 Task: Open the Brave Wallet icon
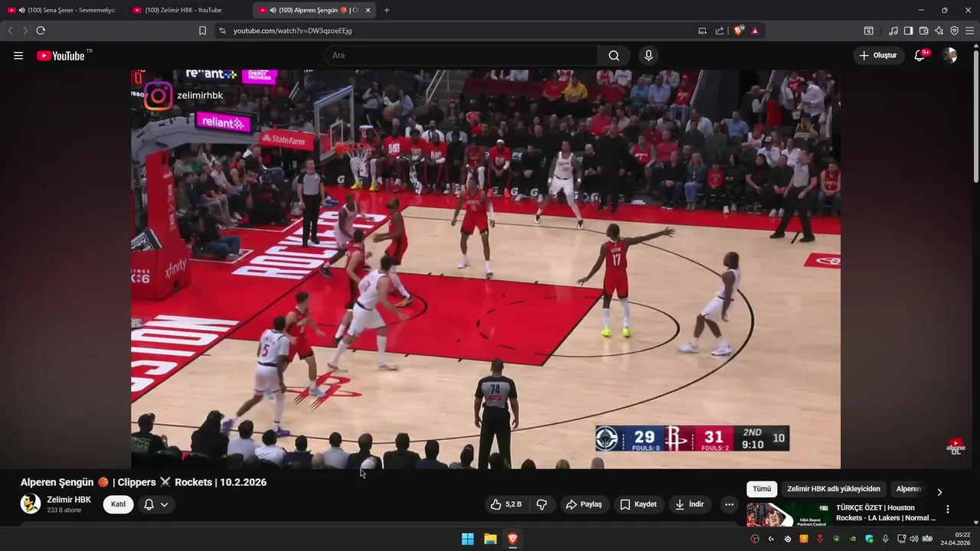point(923,31)
